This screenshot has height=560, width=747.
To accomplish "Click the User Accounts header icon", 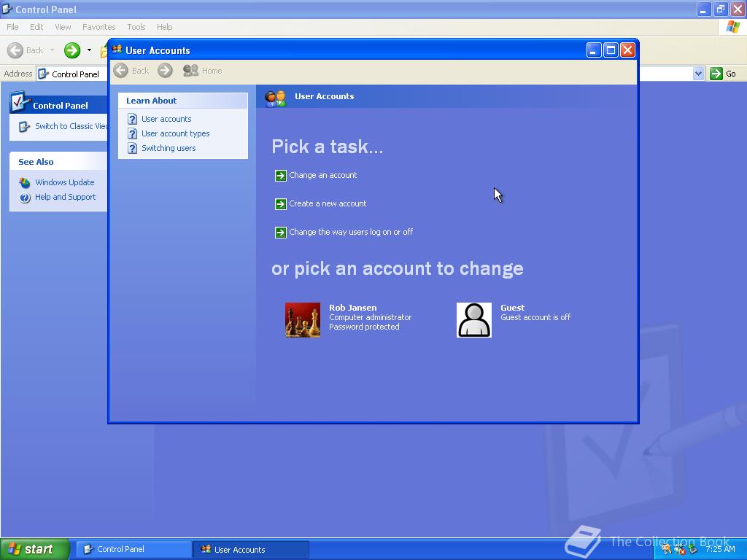I will click(276, 96).
